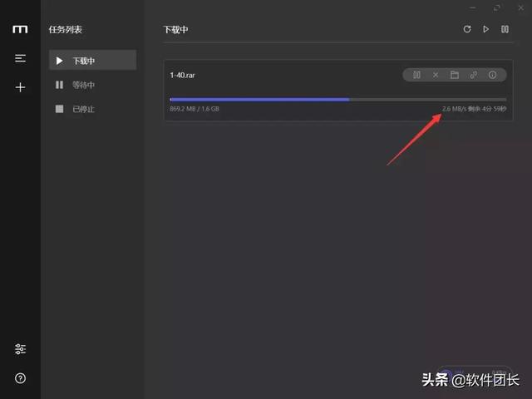The width and height of the screenshot is (532, 399).
Task: Open preferences sliders icon in sidebar
Action: (x=20, y=349)
